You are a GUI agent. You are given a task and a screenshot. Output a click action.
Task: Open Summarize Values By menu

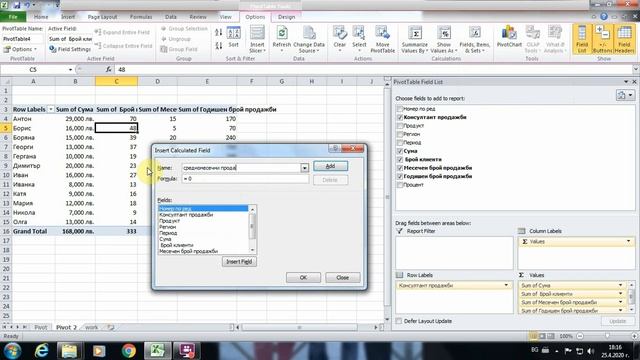(415, 39)
